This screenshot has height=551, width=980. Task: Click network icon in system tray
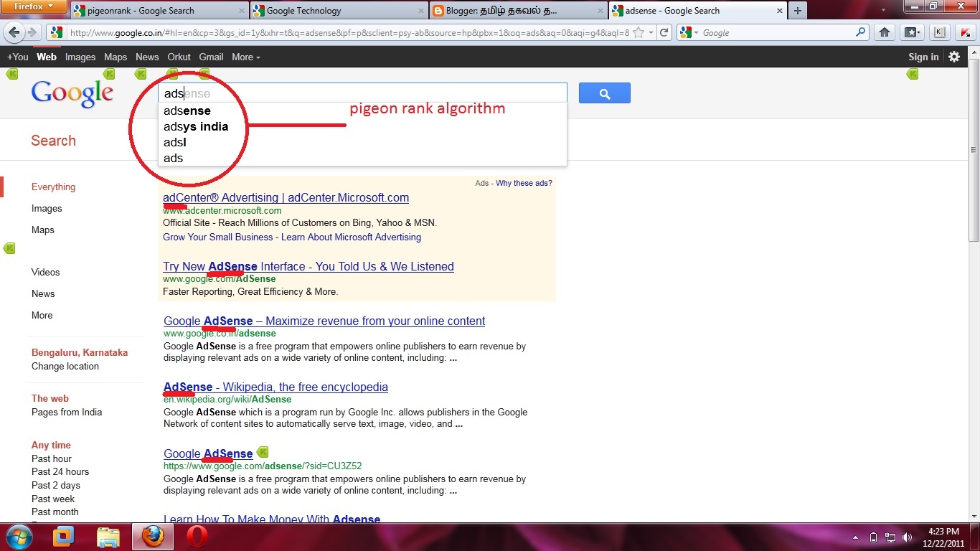[890, 537]
